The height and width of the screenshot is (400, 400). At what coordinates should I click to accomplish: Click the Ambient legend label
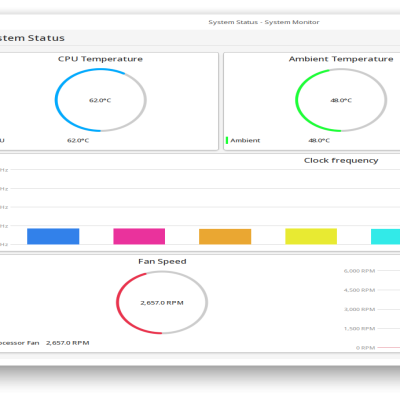(x=245, y=140)
